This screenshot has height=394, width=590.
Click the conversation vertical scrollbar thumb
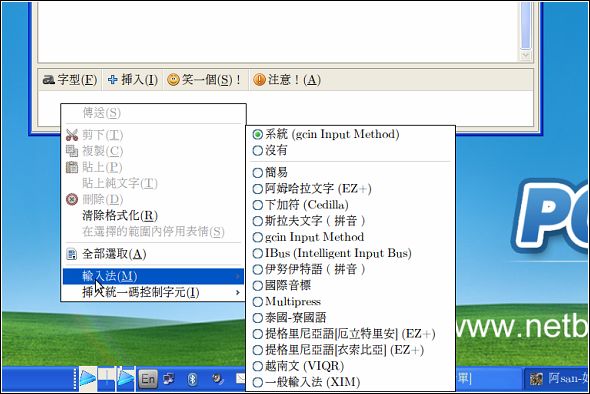(x=526, y=25)
